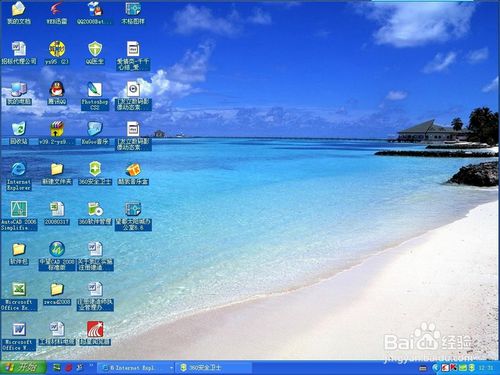Click the red S tray icon
The height and width of the screenshot is (375, 500).
click(x=445, y=368)
